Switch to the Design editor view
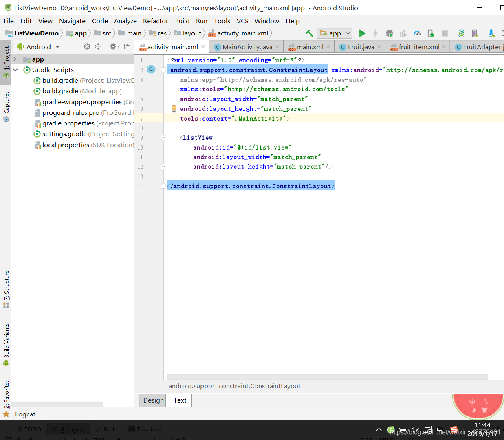 (153, 400)
